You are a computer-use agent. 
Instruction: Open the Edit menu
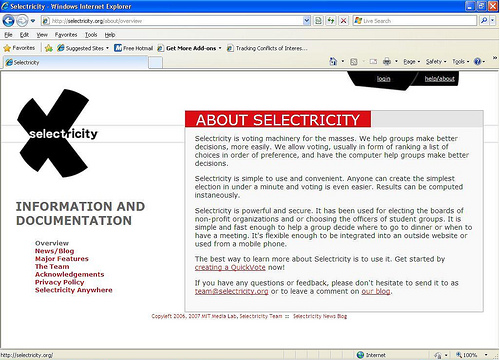24,35
